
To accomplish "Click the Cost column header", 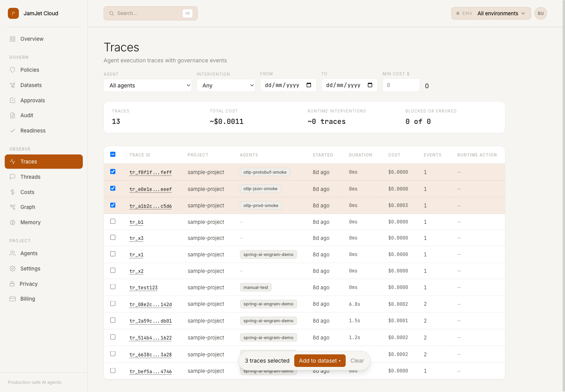I will tap(394, 155).
